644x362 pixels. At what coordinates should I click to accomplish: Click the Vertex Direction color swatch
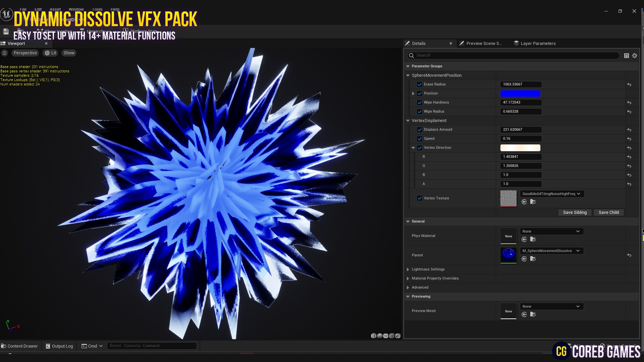point(520,147)
